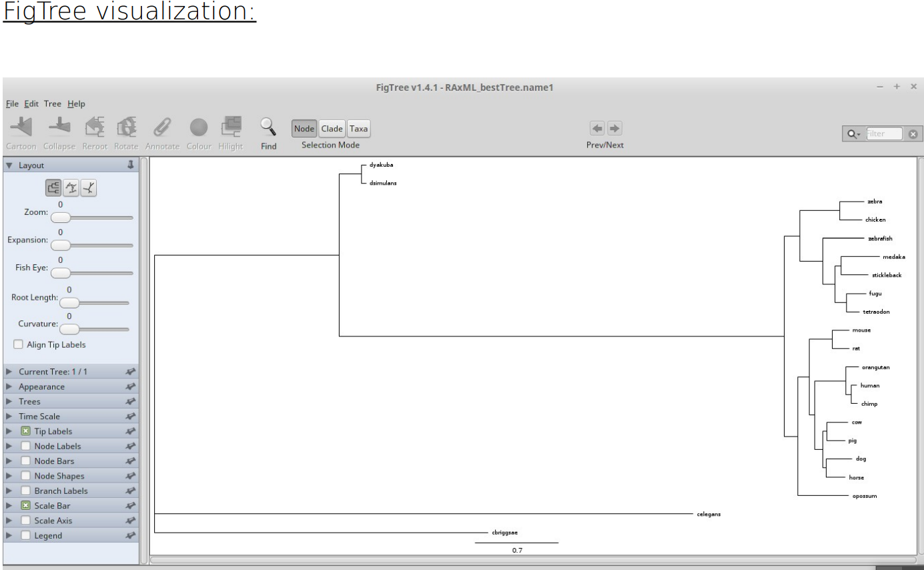Screen dimensions: 924x570
Task: Open the Tree menu
Action: point(53,104)
